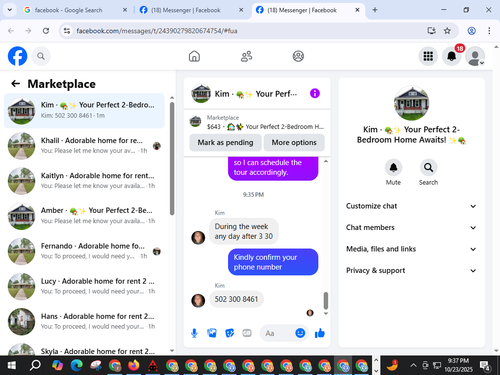The width and height of the screenshot is (500, 375).
Task: Open the $643 Marketplace listing link
Action: click(x=257, y=122)
